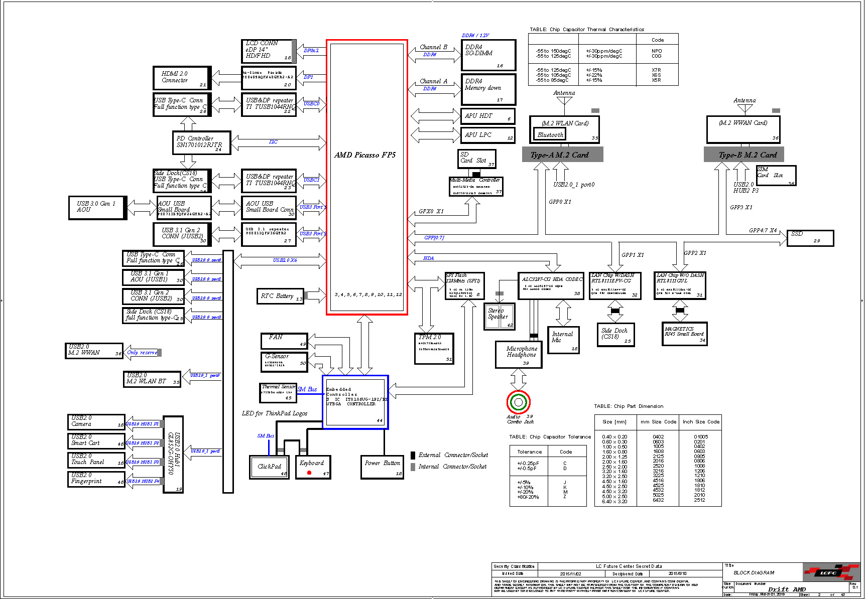Image resolution: width=868 pixels, height=599 pixels.
Task: Click the DDR4 SO-DIMM block
Action: (x=488, y=55)
